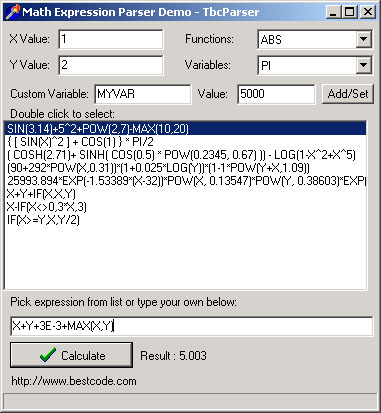The image size is (381, 413).
Task: Click the Functions combo box showing ABS
Action: point(314,39)
